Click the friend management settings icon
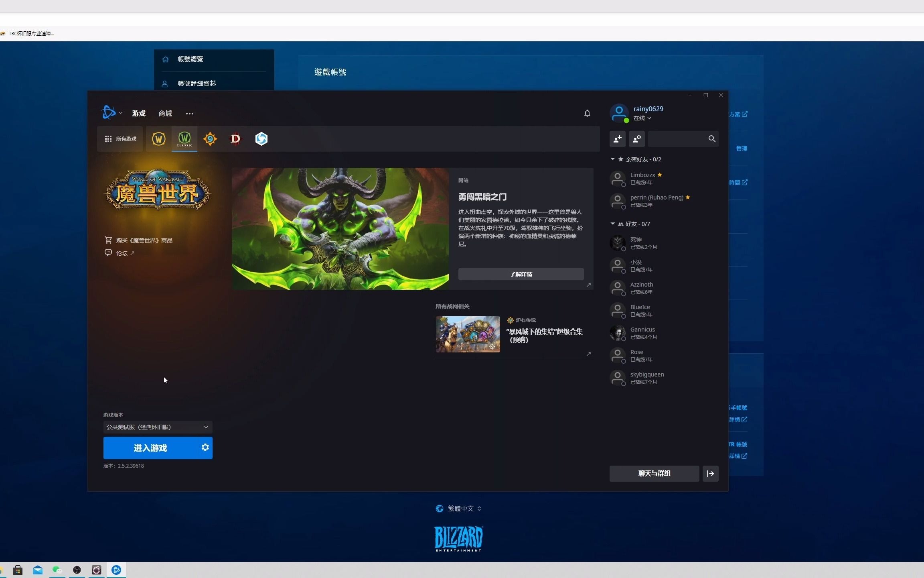This screenshot has width=924, height=578. [x=636, y=139]
